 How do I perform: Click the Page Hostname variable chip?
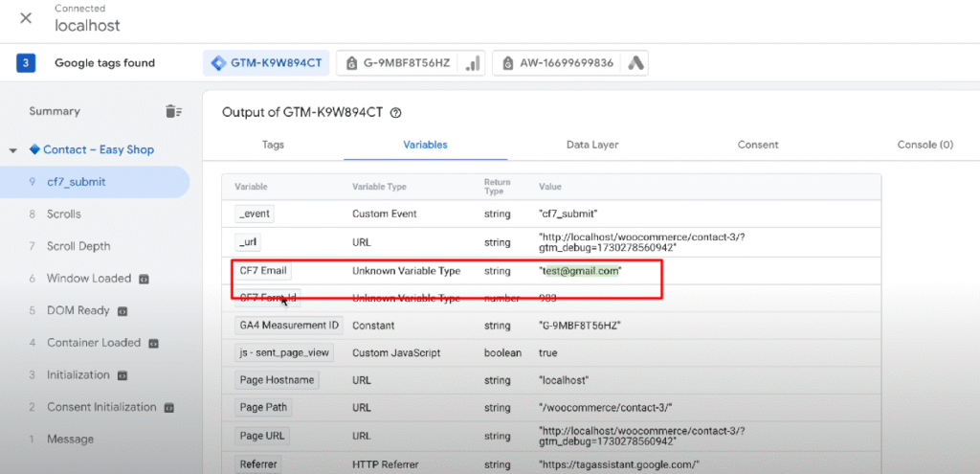(277, 380)
